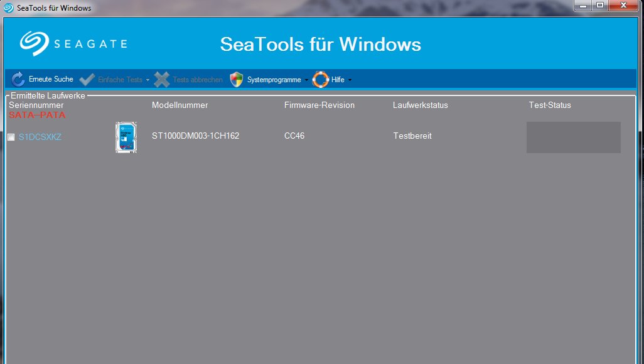This screenshot has width=644, height=364.
Task: Click the Einfache Tests checkmark icon
Action: [x=87, y=80]
